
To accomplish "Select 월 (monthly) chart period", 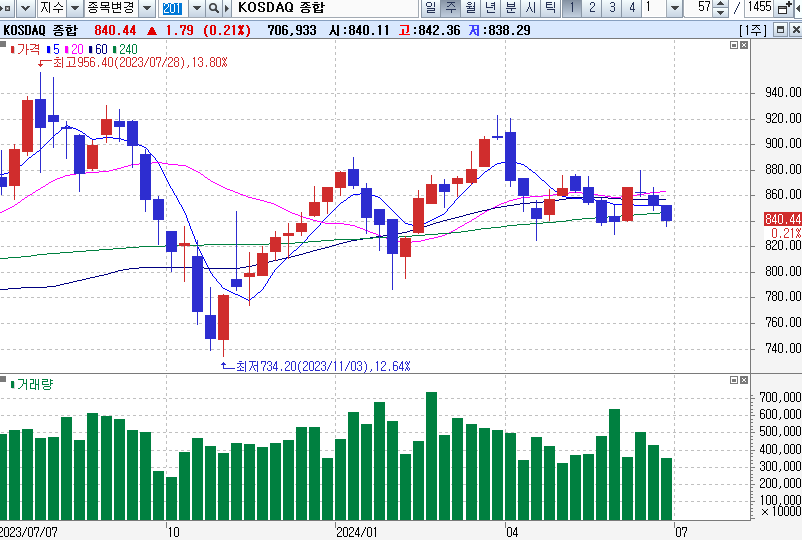I will click(x=471, y=8).
